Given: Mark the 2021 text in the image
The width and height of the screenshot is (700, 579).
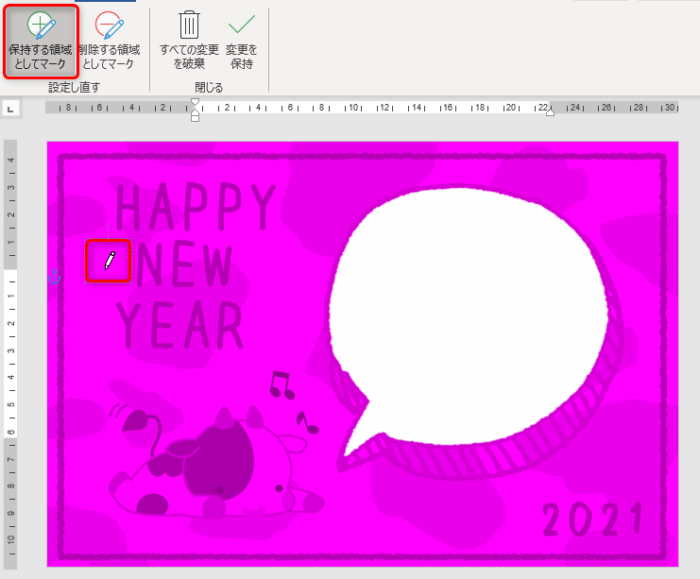Looking at the screenshot, I should coord(592,520).
